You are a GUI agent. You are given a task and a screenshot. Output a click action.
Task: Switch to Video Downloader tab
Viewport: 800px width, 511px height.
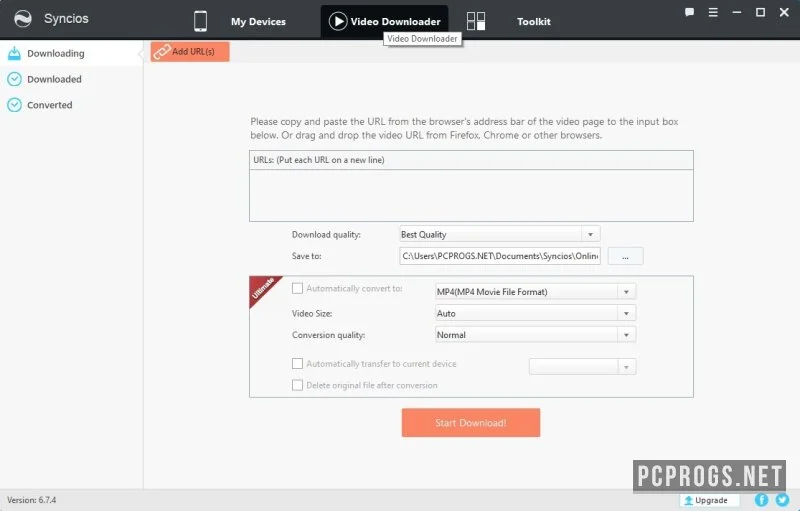coord(385,21)
